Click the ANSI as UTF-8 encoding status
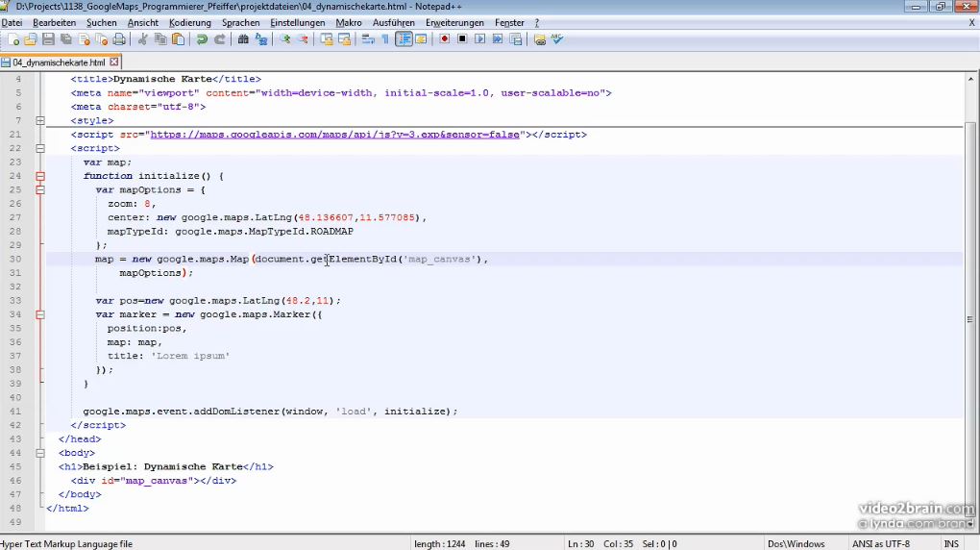Viewport: 980px width, 550px height. (x=881, y=543)
